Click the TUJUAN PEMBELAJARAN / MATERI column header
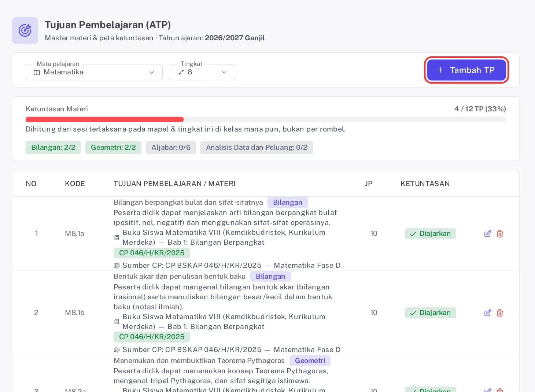This screenshot has width=535, height=392. pyautogui.click(x=174, y=184)
